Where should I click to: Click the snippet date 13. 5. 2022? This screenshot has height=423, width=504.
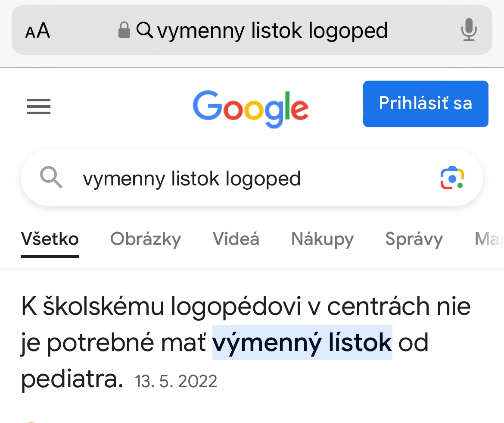[176, 381]
